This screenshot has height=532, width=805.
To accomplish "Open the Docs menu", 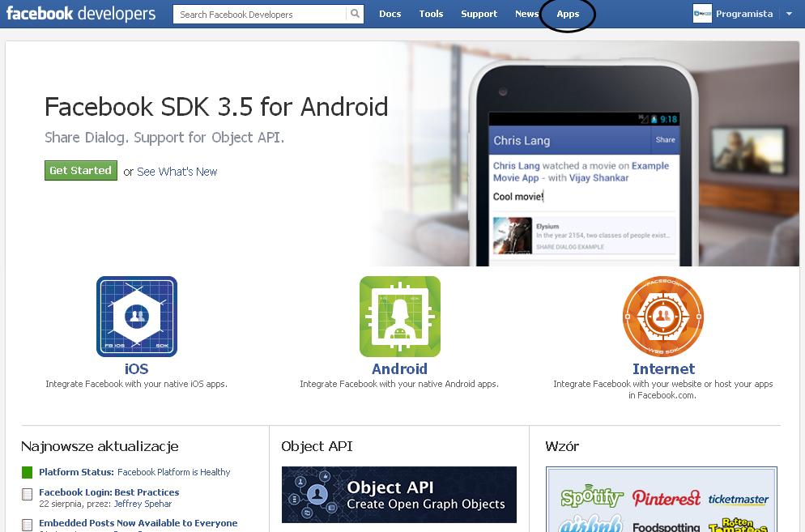I will click(390, 14).
